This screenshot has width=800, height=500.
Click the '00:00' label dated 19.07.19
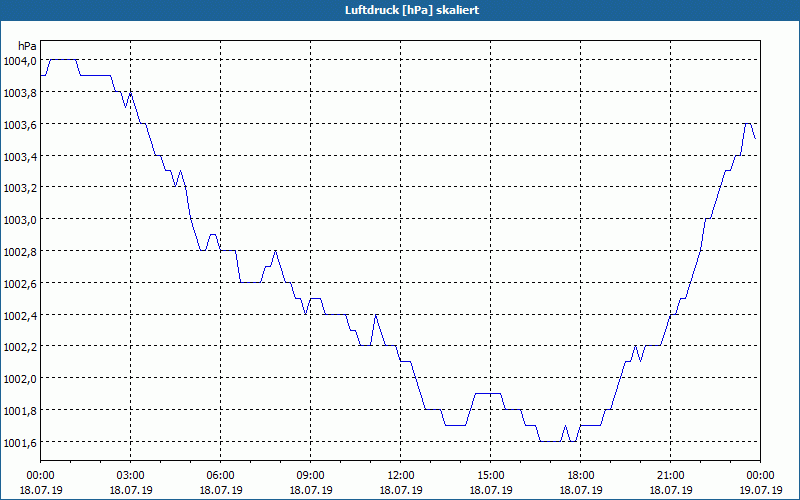pyautogui.click(x=760, y=476)
